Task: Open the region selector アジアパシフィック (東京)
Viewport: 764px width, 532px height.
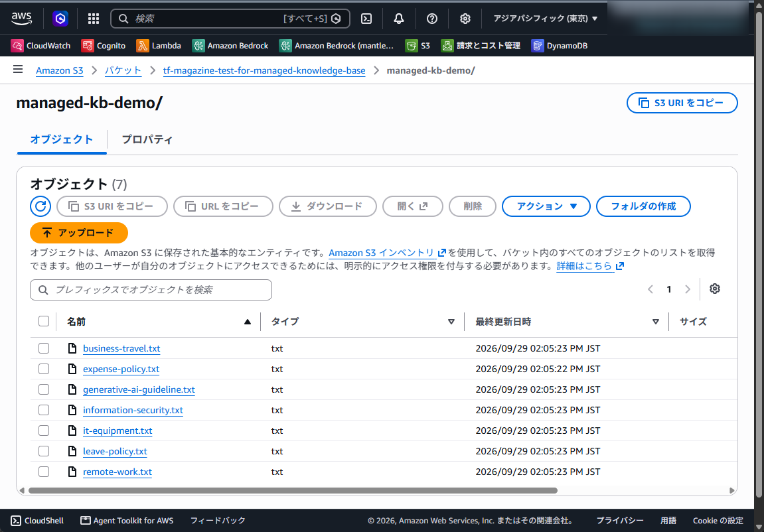Action: pyautogui.click(x=545, y=19)
